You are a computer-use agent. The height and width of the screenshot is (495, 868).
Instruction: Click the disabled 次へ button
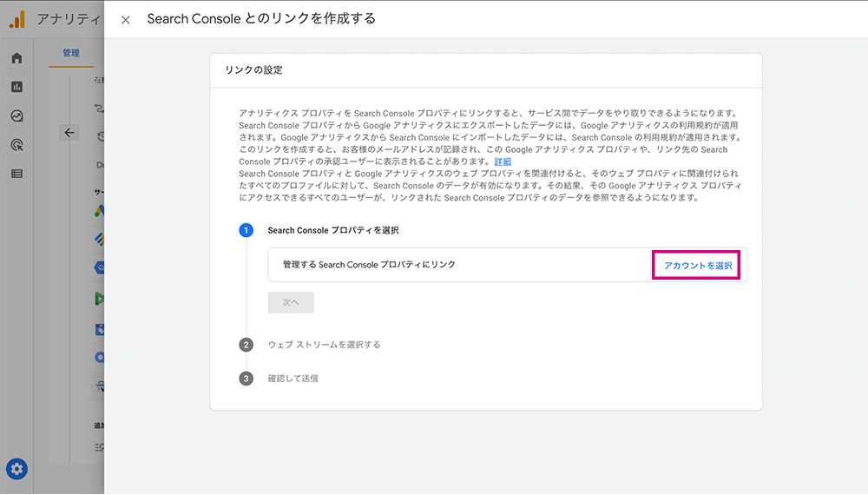(x=291, y=302)
